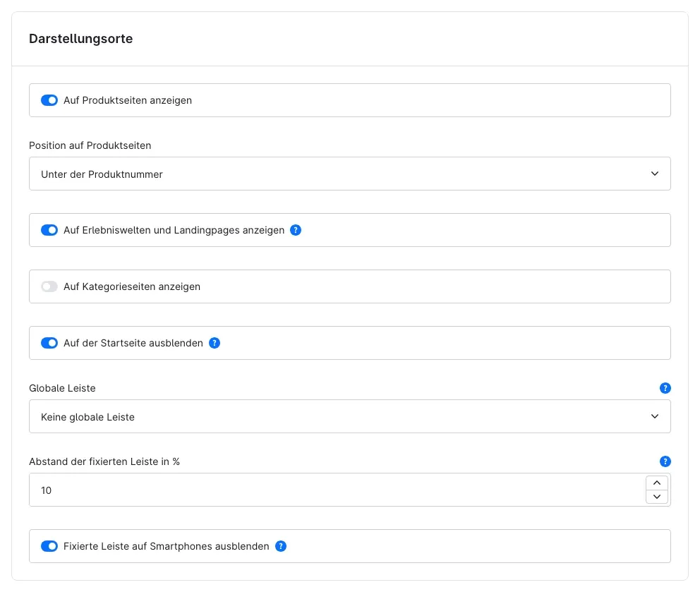Image resolution: width=700 pixels, height=592 pixels.
Task: Click the Auf Produktseiten anzeigen label
Action: tap(128, 100)
